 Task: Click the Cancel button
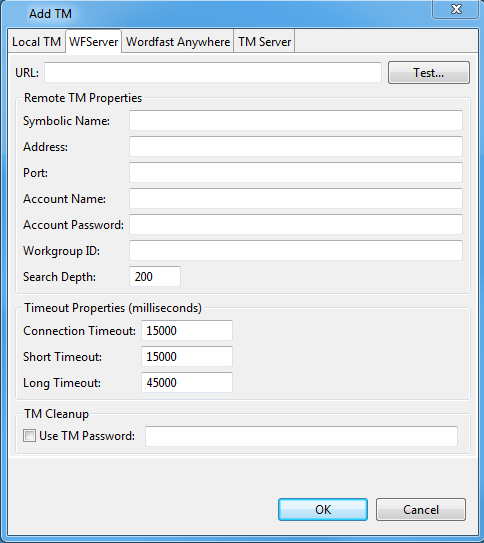point(421,509)
